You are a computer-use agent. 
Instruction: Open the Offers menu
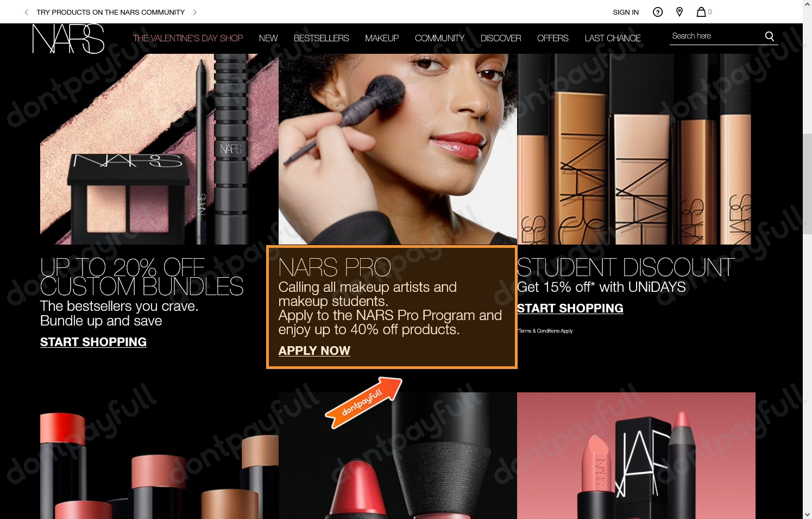tap(553, 38)
